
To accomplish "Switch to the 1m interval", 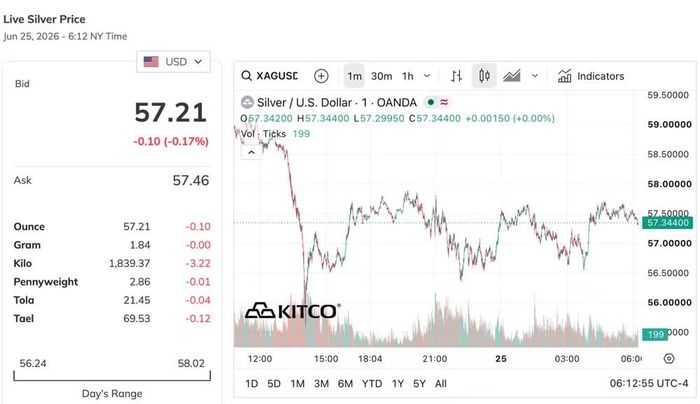I will 354,76.
